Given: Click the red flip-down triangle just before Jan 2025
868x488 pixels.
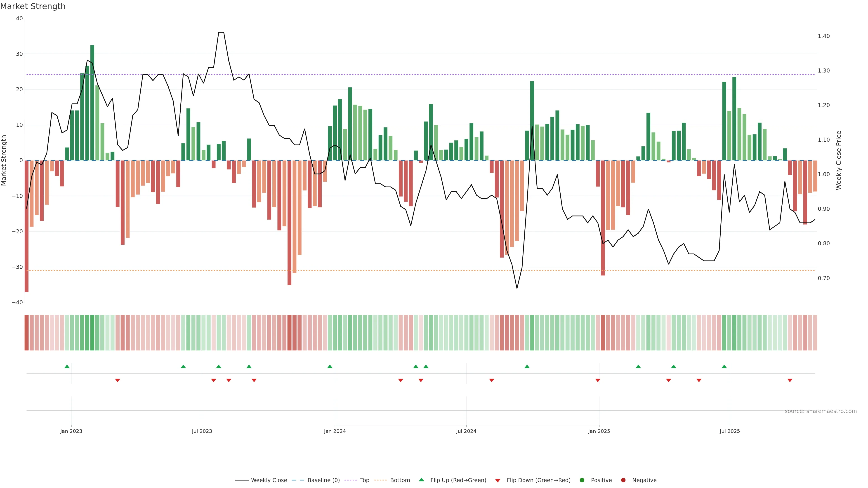Looking at the screenshot, I should point(598,380).
